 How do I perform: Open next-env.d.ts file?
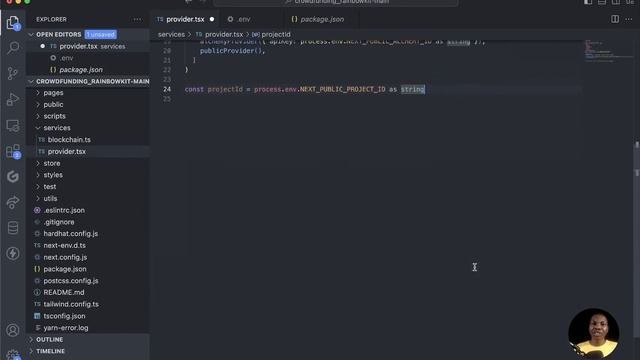(64, 245)
